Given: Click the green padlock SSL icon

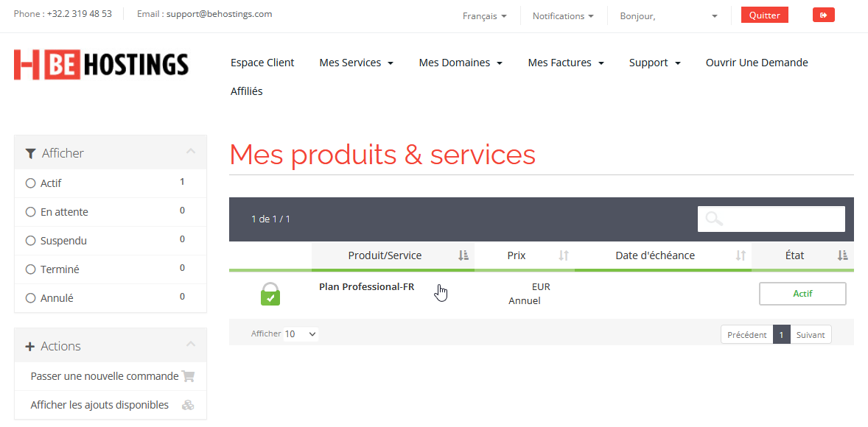Looking at the screenshot, I should [270, 294].
